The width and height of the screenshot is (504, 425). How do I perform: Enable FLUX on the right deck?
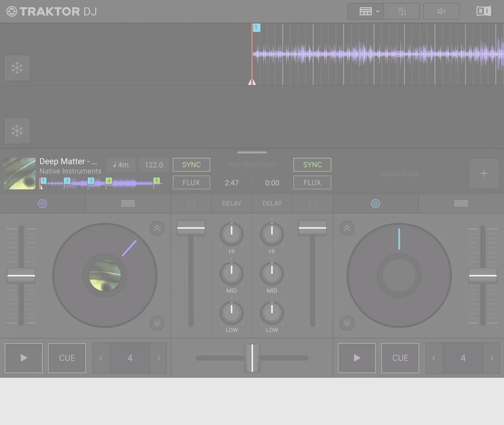click(x=312, y=183)
